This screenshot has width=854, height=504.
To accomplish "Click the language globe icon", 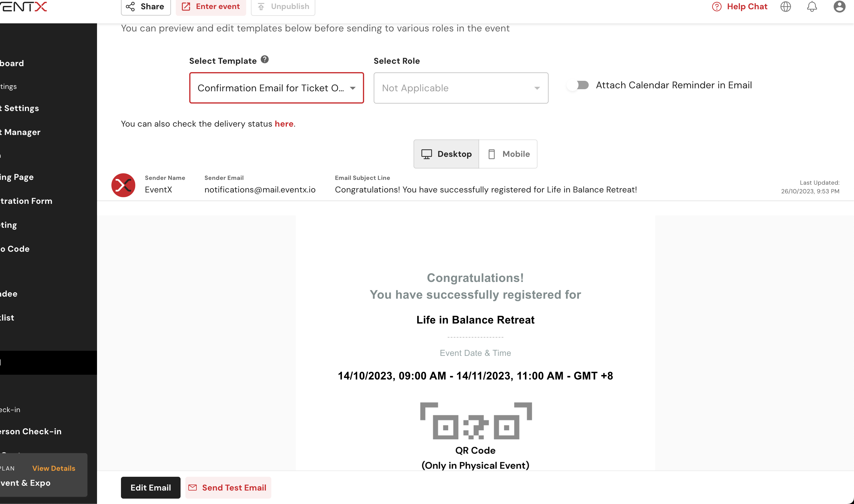I will (785, 7).
